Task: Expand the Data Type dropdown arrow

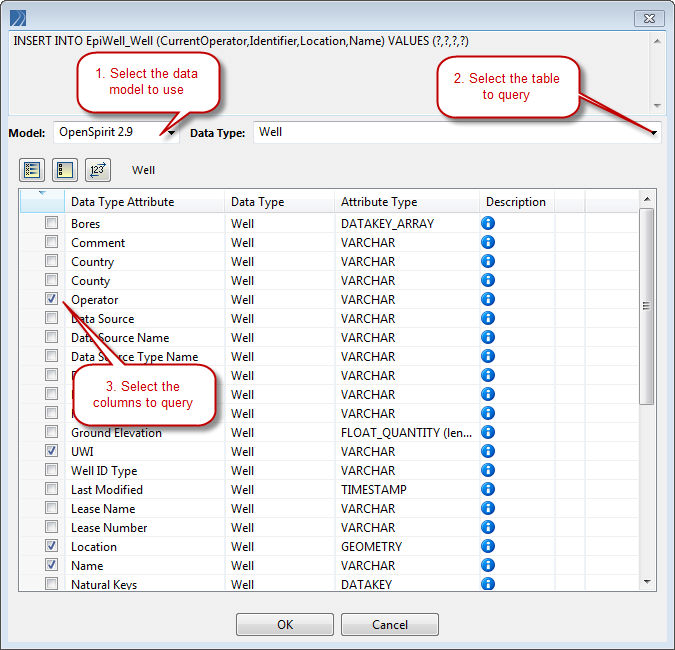Action: [x=654, y=132]
